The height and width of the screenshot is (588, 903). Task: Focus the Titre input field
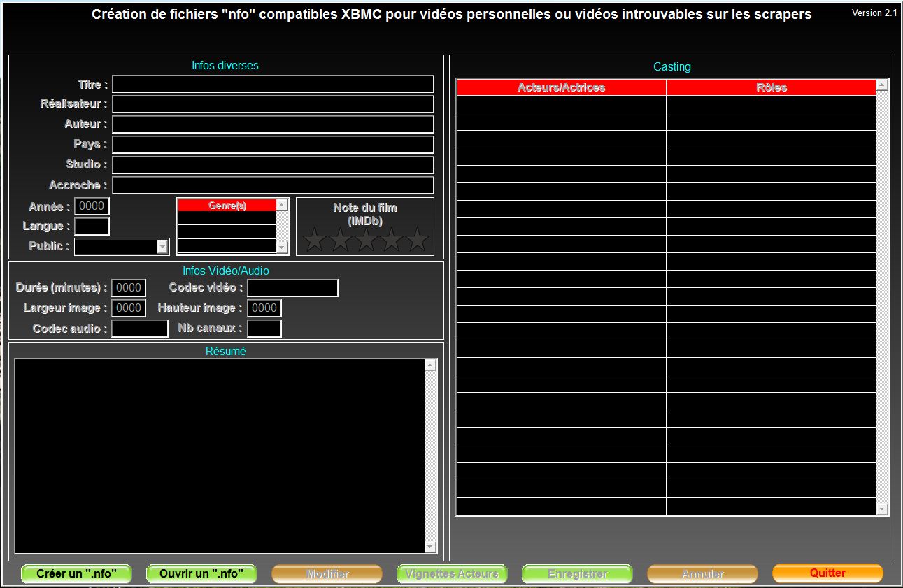point(273,84)
